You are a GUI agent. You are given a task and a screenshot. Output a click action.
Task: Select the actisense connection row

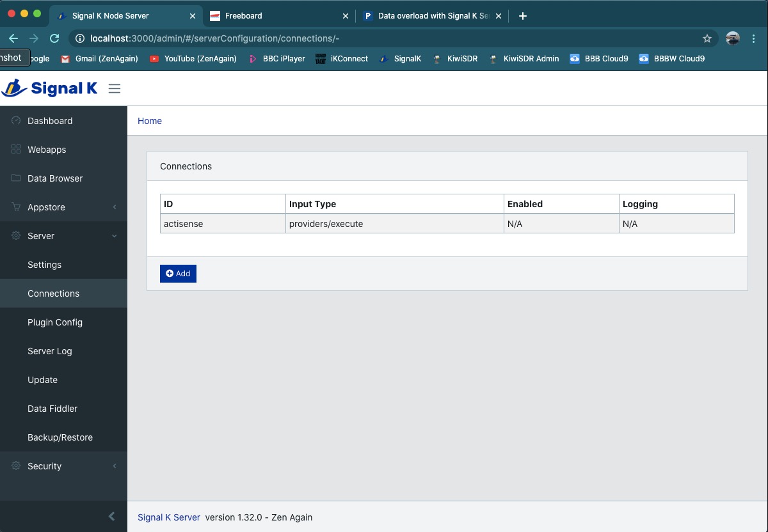point(447,224)
